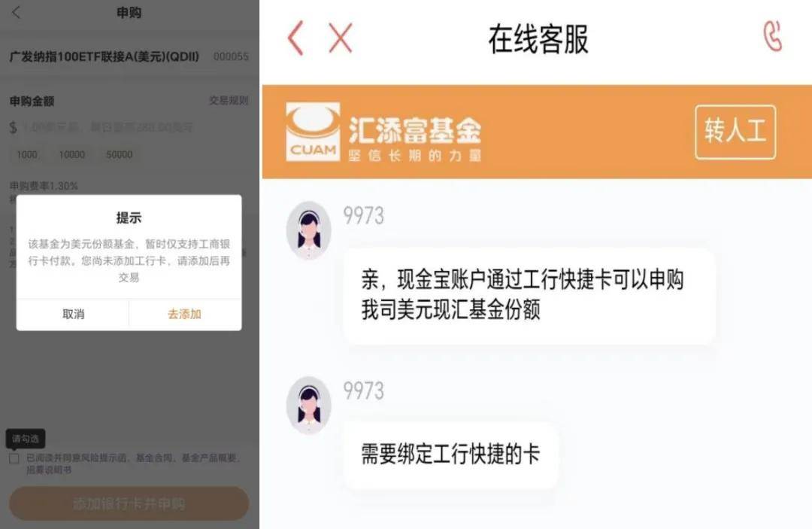
Task: Tap the first agent 9973 avatar
Action: [x=309, y=230]
